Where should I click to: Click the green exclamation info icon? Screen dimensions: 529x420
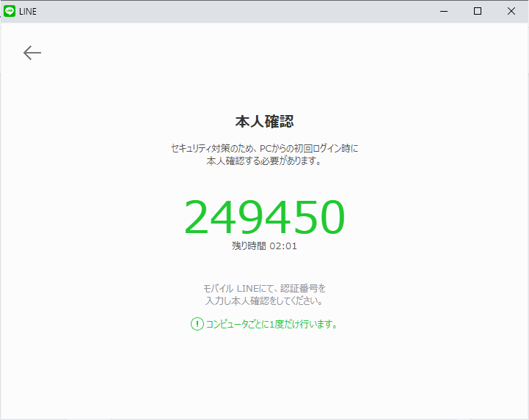pos(197,324)
